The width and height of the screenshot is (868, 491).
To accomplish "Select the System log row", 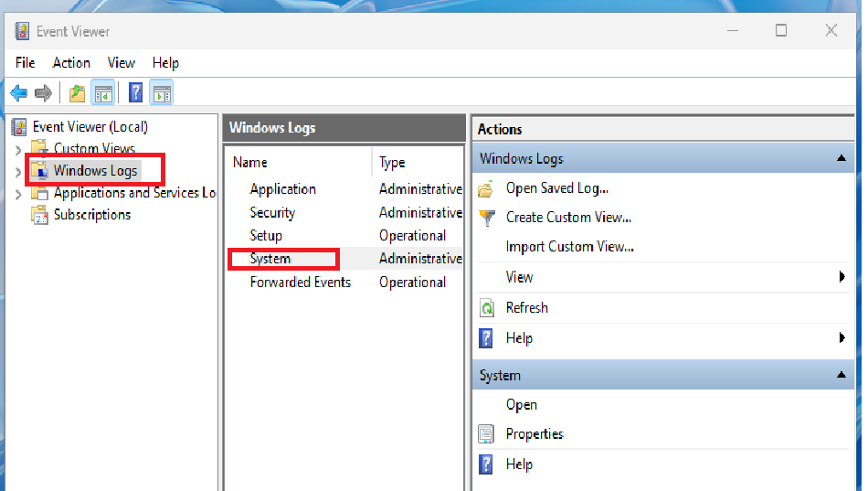I will (270, 259).
